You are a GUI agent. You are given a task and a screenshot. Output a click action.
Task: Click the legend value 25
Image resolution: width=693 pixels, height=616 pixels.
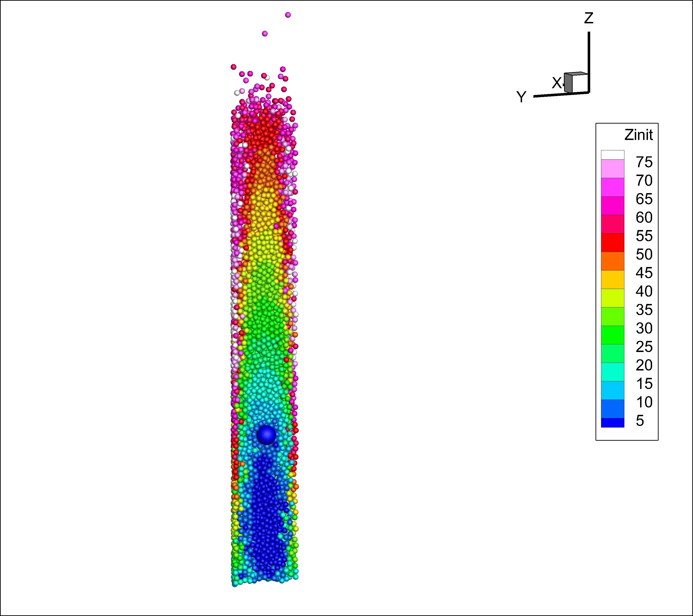644,347
